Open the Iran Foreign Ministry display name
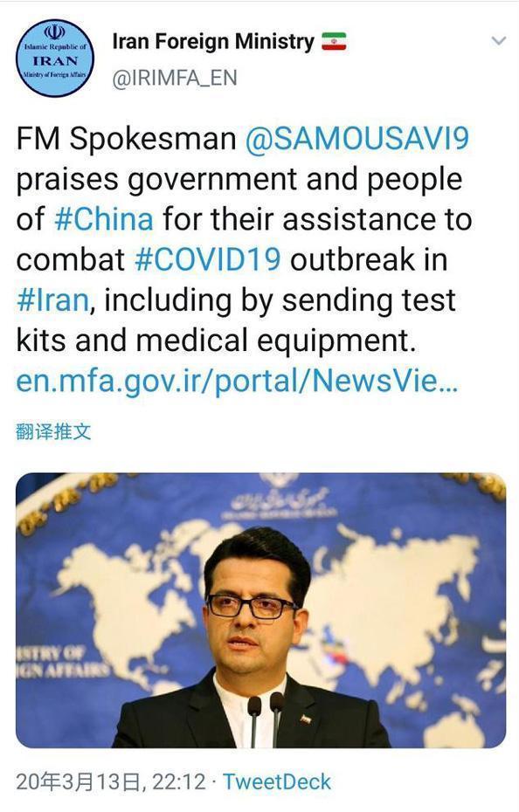Screen dimensions: 519x812 tap(213, 41)
